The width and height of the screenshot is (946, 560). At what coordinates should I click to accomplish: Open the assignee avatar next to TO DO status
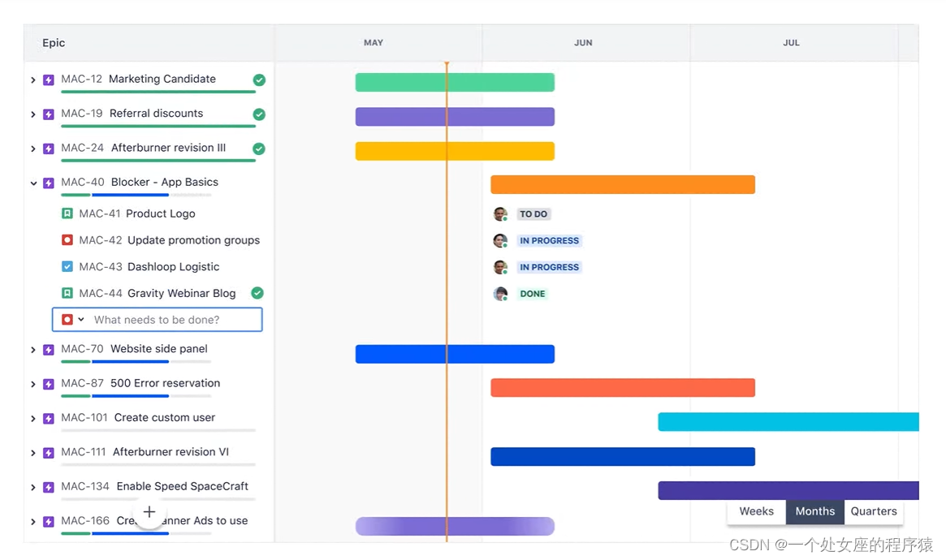pos(501,213)
